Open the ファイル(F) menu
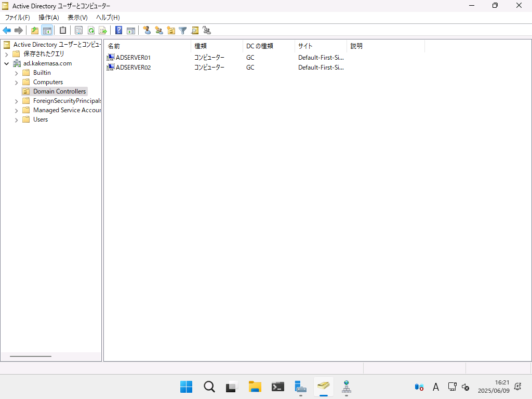532x399 pixels. pyautogui.click(x=17, y=18)
